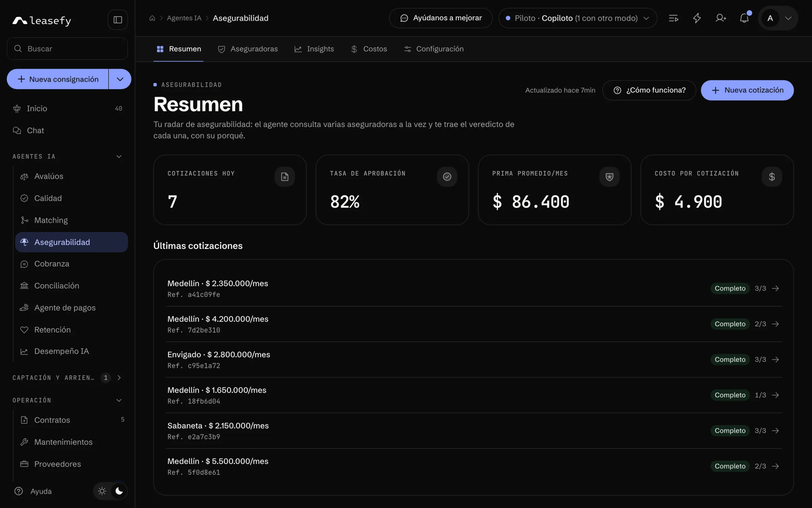Click the home breadcrumb icon

[x=152, y=18]
